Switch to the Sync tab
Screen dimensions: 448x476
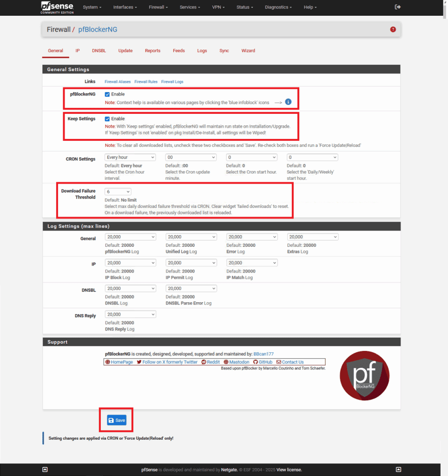pos(224,51)
